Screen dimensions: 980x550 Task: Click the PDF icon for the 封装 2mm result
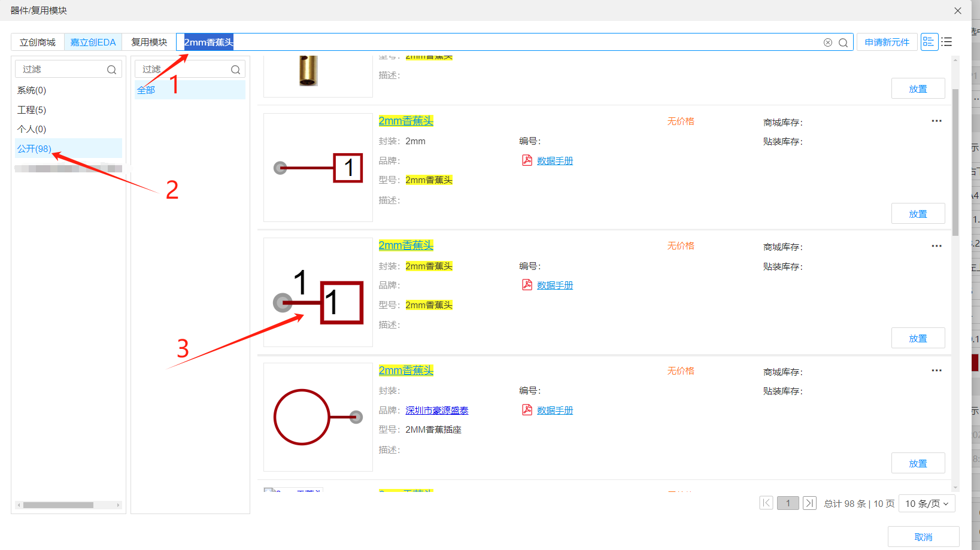point(527,160)
